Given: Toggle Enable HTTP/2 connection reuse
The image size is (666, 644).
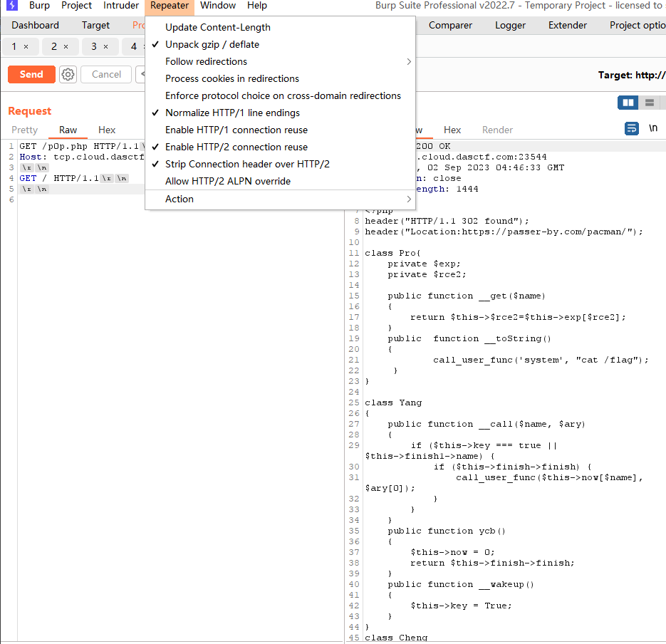Looking at the screenshot, I should pyautogui.click(x=280, y=147).
